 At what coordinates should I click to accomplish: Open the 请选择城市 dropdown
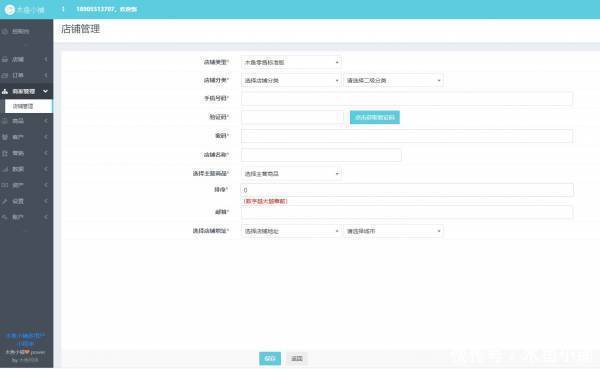pyautogui.click(x=393, y=231)
